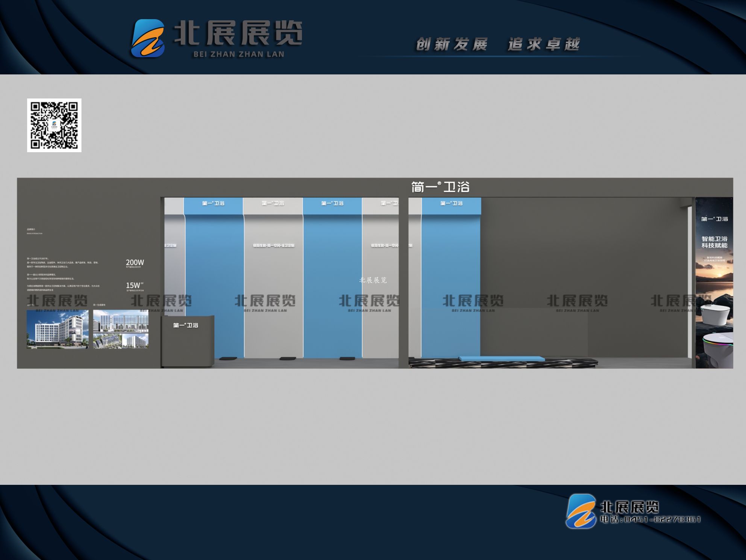Click the phone number 0451-82278361
This screenshot has height=560, width=746.
point(663,519)
